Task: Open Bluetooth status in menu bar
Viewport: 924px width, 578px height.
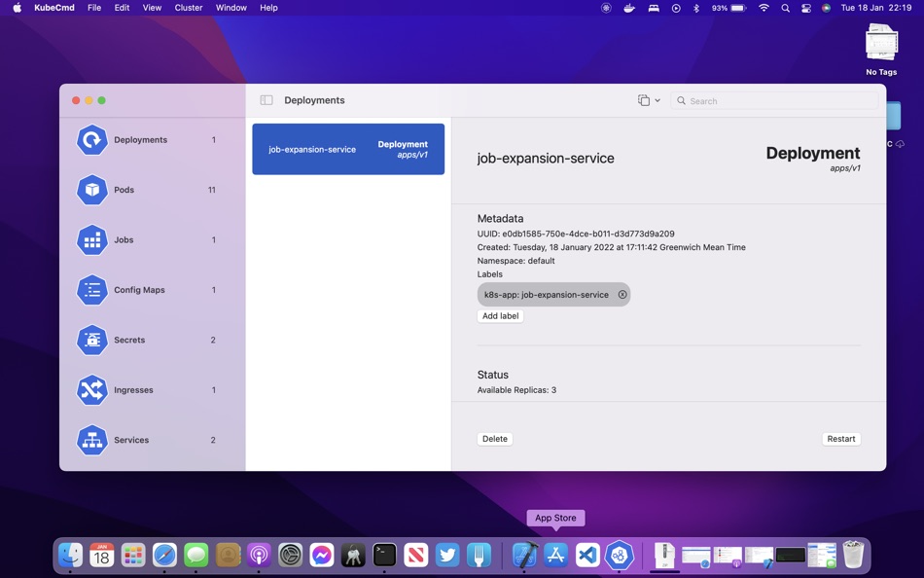Action: tap(696, 8)
